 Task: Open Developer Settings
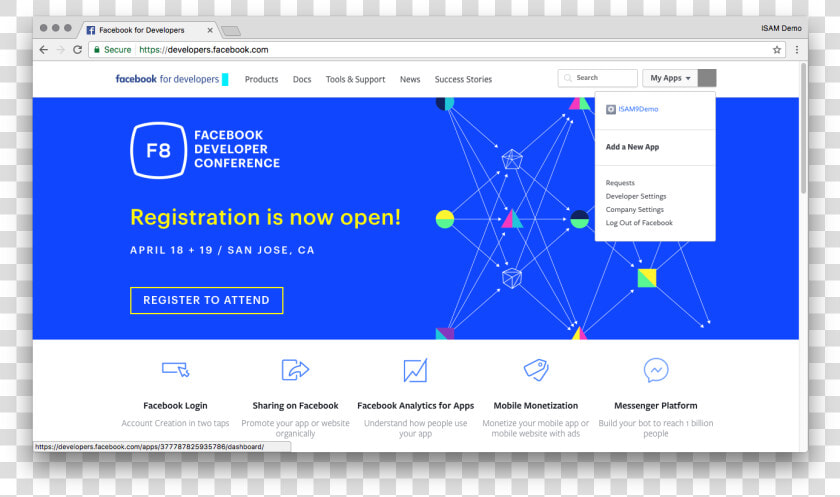coord(636,196)
